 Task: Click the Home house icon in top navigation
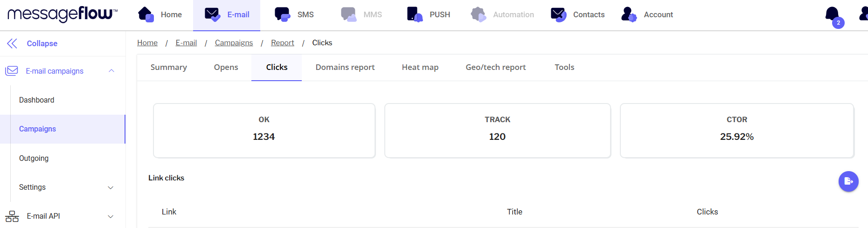point(146,14)
